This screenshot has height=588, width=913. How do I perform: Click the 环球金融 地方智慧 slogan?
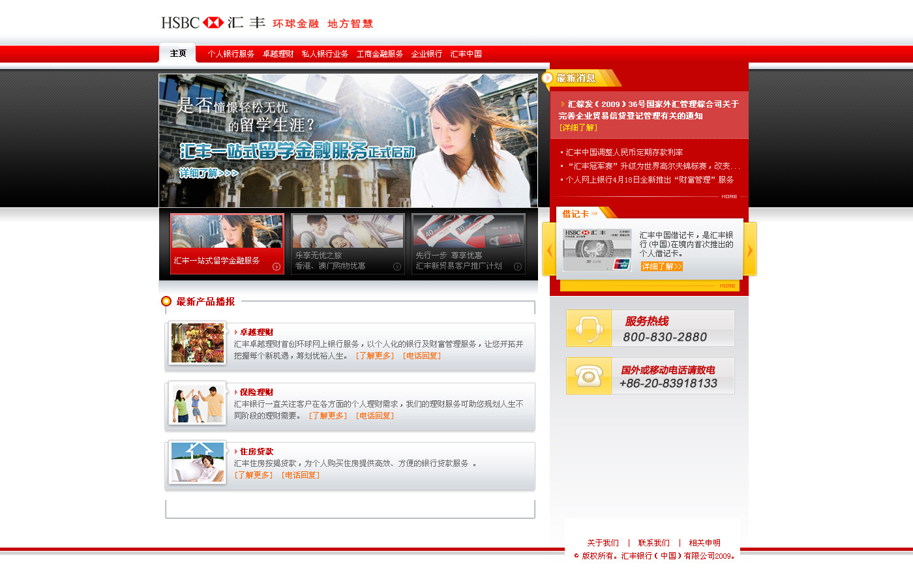[x=323, y=24]
